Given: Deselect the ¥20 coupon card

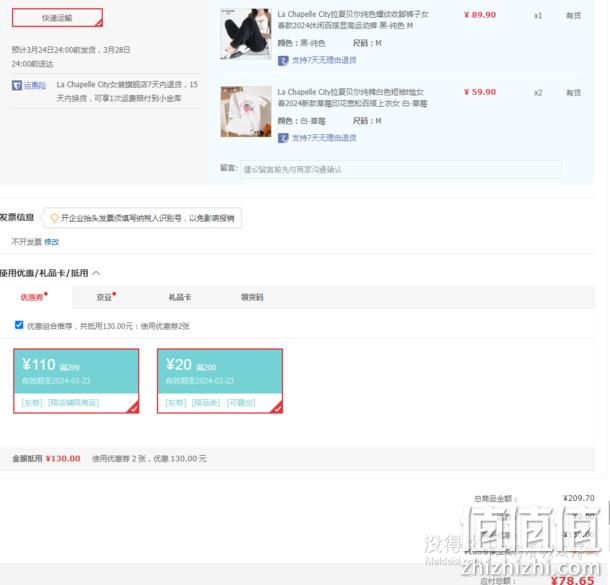Looking at the screenshot, I should coord(220,381).
